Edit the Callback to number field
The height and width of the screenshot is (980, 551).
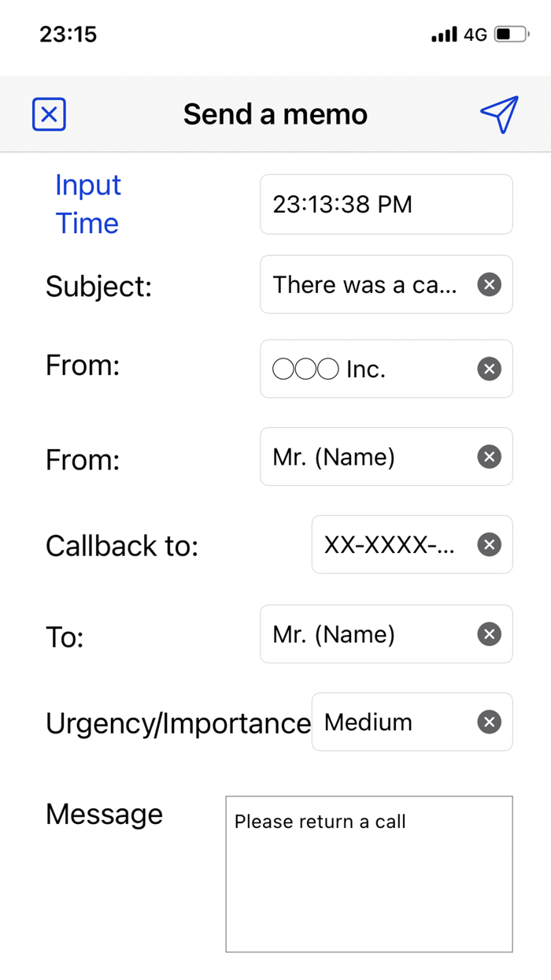coord(391,544)
